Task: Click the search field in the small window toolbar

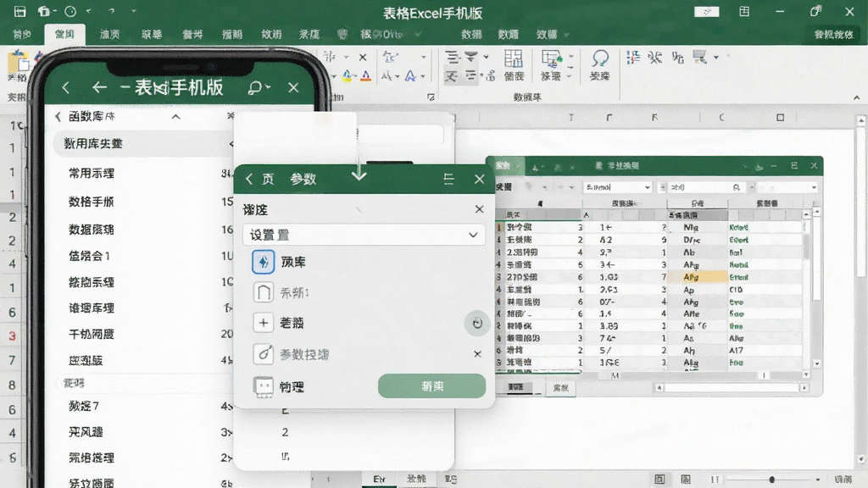Action: tap(706, 187)
